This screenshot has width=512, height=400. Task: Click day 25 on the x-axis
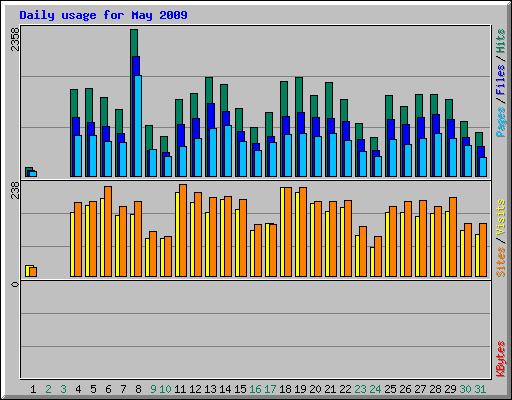390,389
